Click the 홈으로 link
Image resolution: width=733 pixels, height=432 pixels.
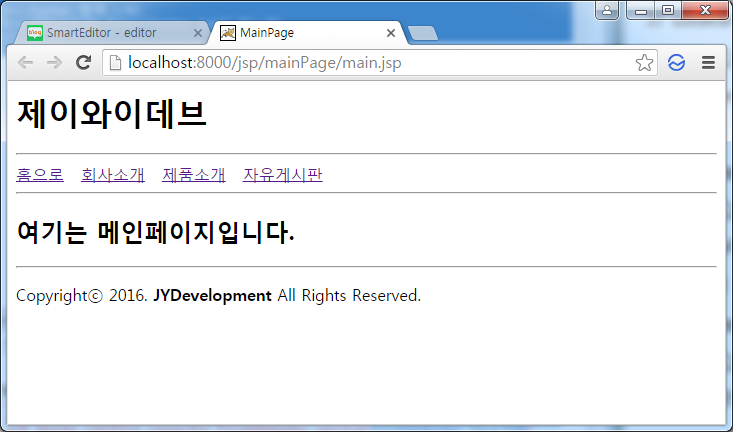[40, 175]
